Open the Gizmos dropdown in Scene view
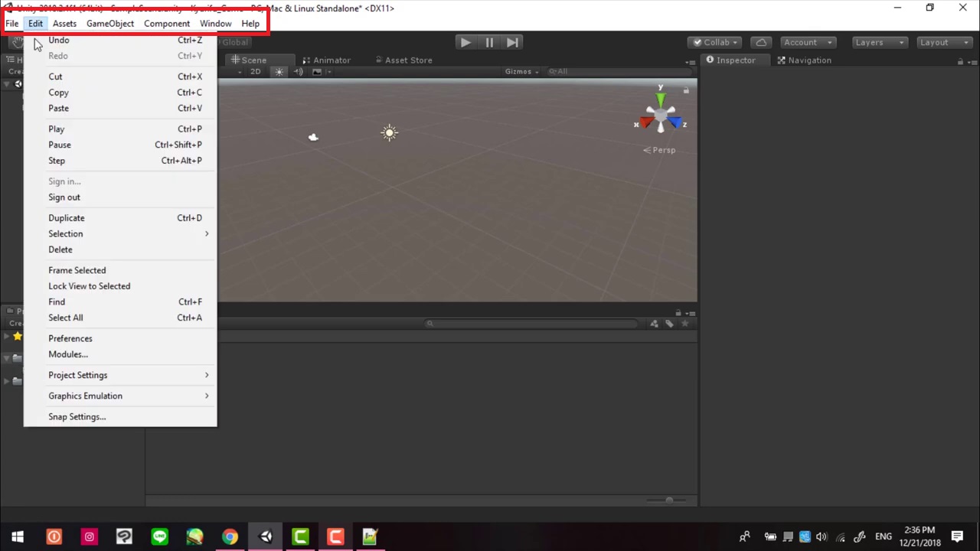 click(x=521, y=71)
